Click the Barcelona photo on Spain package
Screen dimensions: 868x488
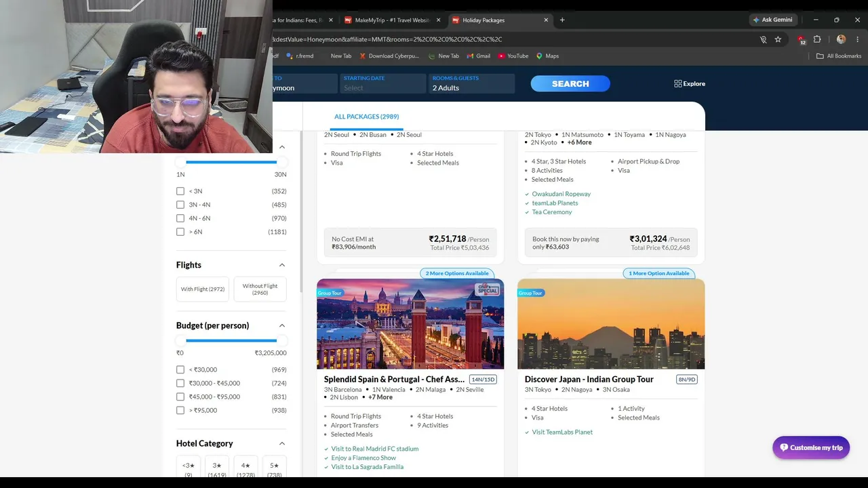click(x=410, y=324)
